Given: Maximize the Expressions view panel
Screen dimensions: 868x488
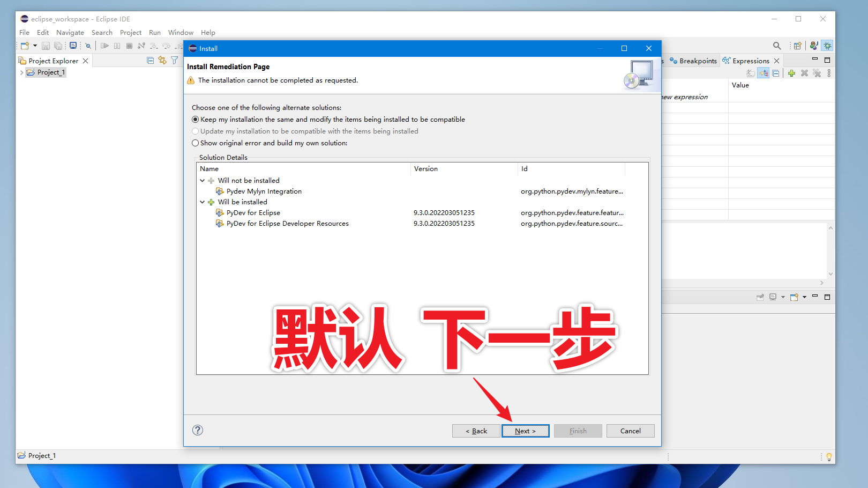Looking at the screenshot, I should pos(827,60).
